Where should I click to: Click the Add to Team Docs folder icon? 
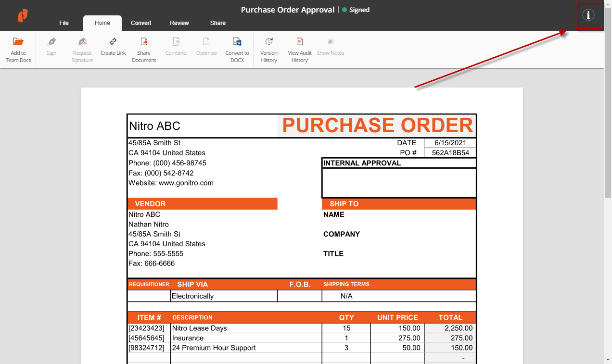tap(18, 42)
